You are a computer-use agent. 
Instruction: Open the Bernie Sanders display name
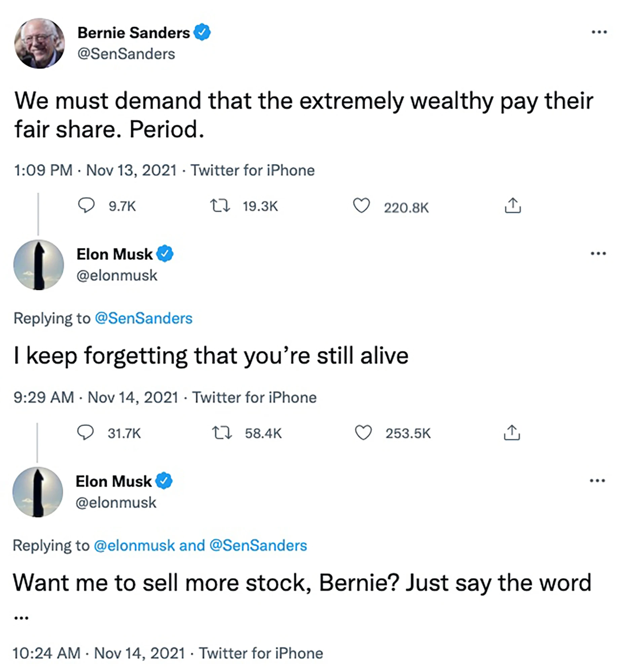(x=133, y=33)
